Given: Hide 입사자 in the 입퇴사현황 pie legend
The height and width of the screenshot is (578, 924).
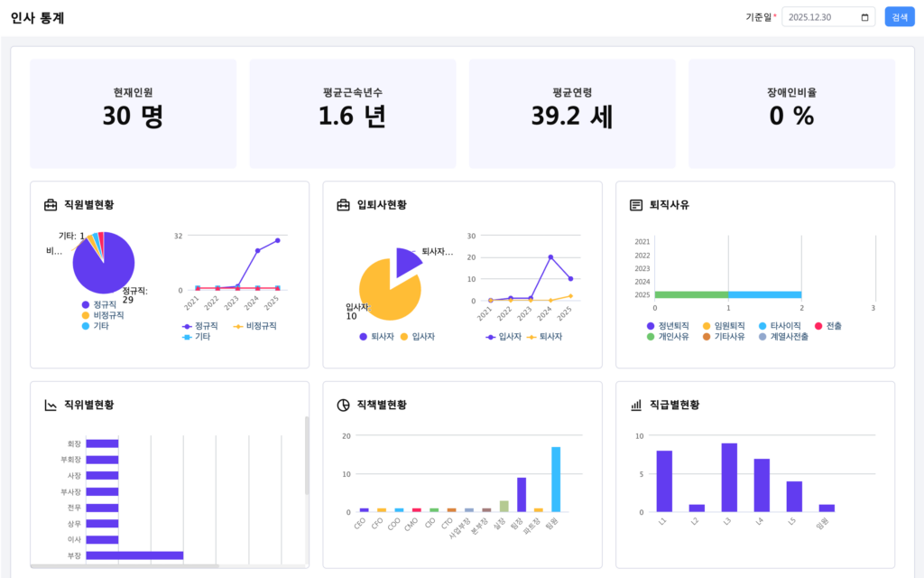Looking at the screenshot, I should click(417, 337).
